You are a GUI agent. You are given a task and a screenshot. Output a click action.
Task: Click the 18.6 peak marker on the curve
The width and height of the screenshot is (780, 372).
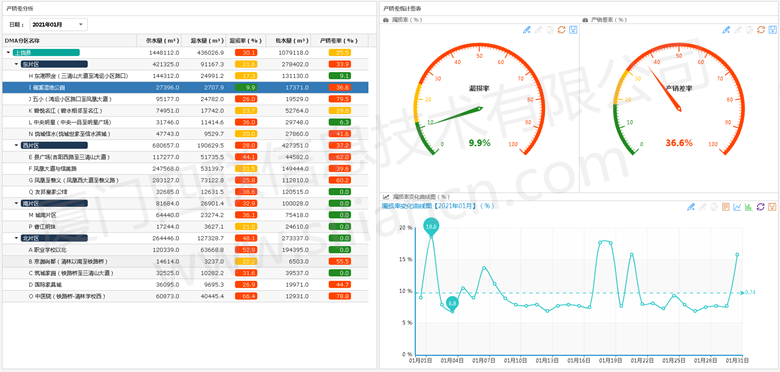(431, 226)
